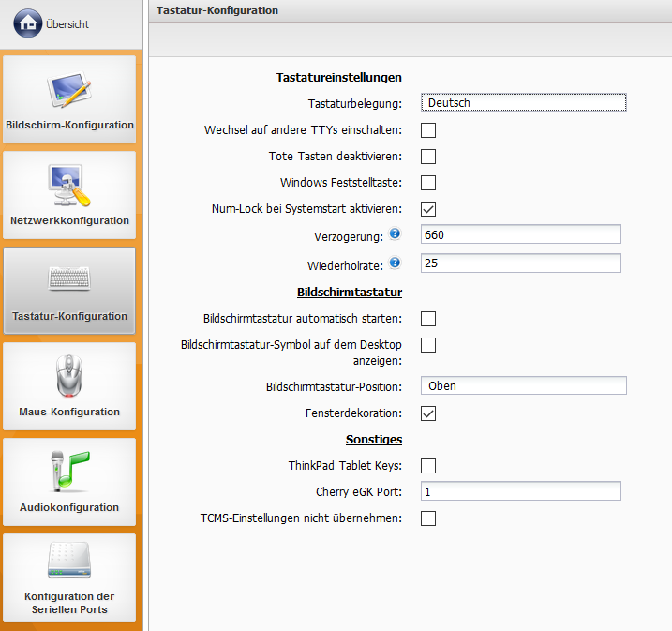This screenshot has width=672, height=631.
Task: Toggle Tote Tasten deaktivieren checkbox
Action: coord(428,157)
